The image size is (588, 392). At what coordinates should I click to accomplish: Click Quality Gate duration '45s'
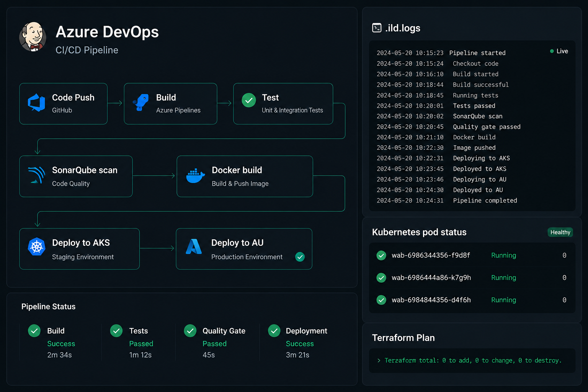(x=208, y=355)
